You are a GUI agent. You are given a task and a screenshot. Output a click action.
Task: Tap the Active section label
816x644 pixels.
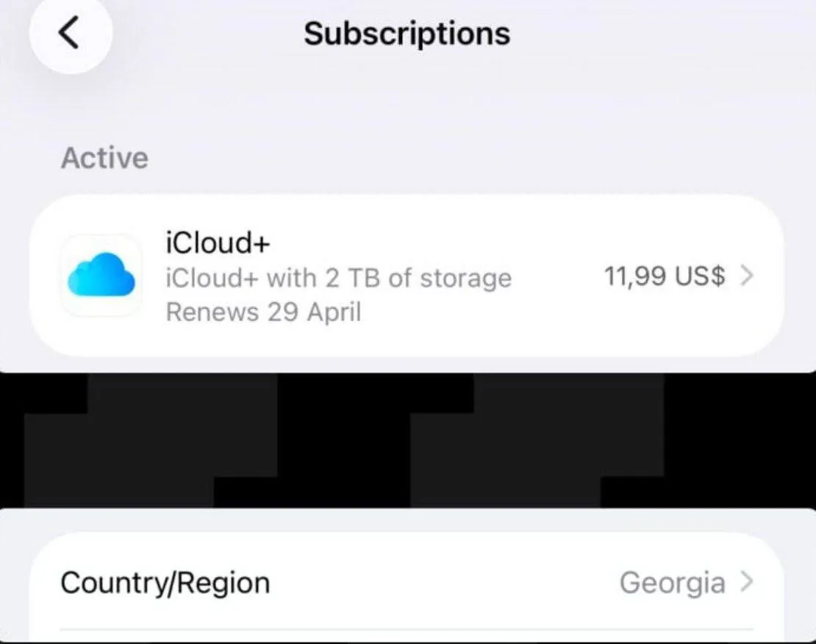(x=104, y=157)
